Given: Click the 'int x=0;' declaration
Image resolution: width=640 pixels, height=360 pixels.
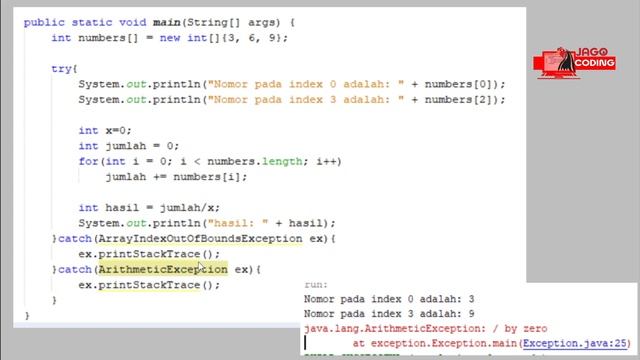Looking at the screenshot, I should (x=105, y=131).
